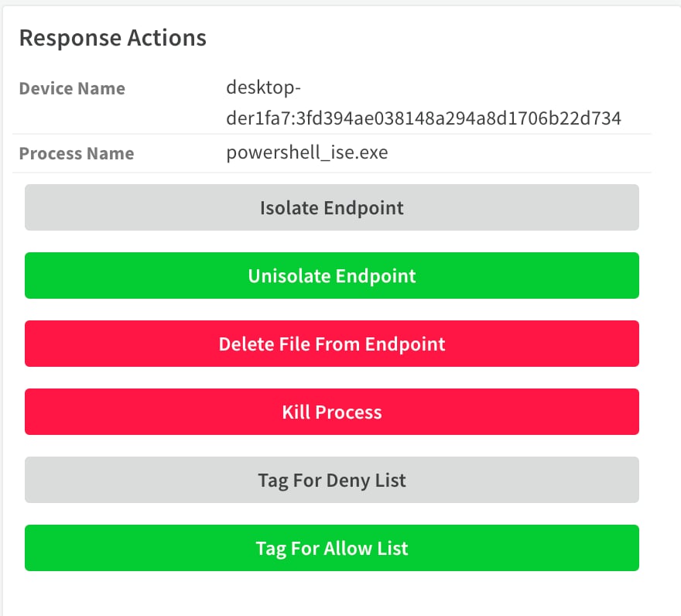681x616 pixels.
Task: Hit the red Kill Process button
Action: tap(332, 412)
